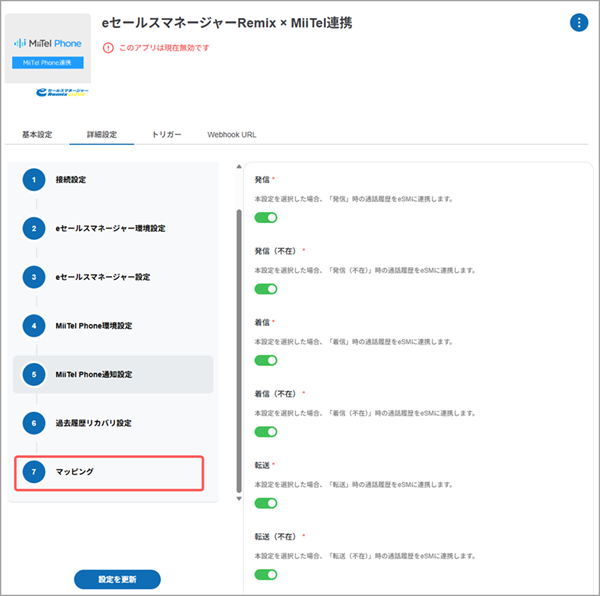Turn off the 着信 toggle switch
This screenshot has height=596, width=600.
265,360
